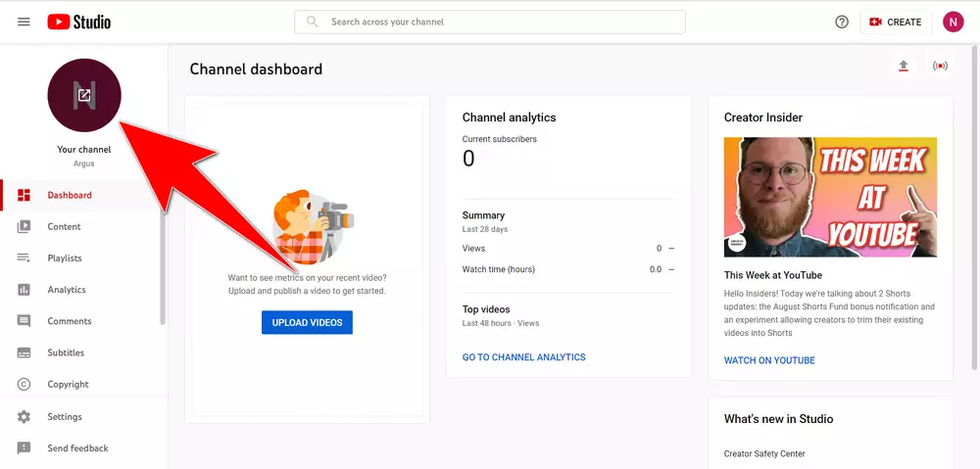Click the CREATE button
980x469 pixels.
coord(896,22)
